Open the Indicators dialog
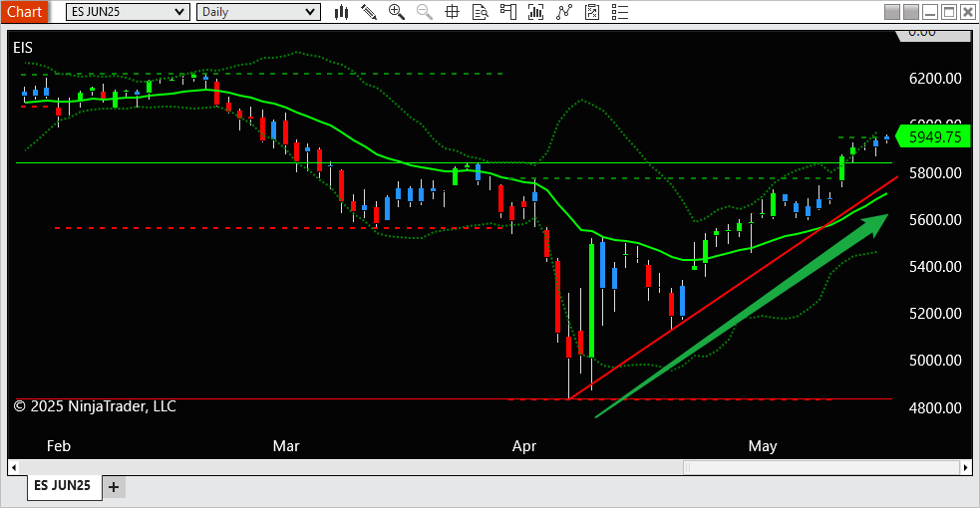 click(x=564, y=12)
